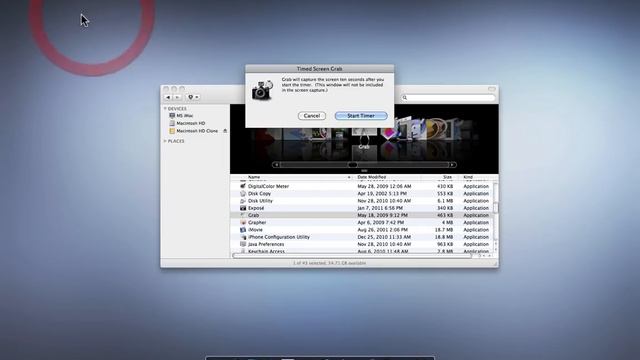Image resolution: width=640 pixels, height=360 pixels.
Task: Click the '18.8 MB' size cell
Action: (x=444, y=237)
